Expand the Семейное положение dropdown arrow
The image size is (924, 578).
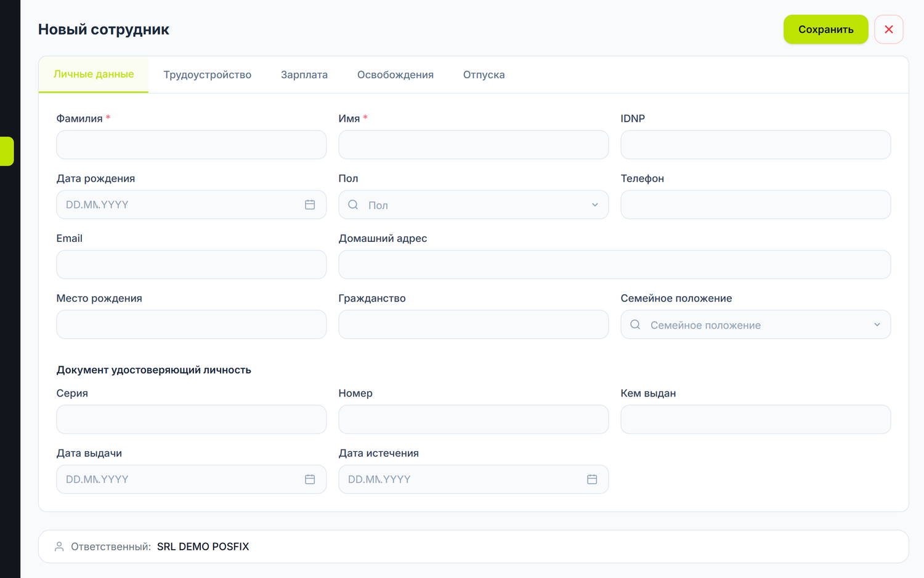[x=877, y=324]
